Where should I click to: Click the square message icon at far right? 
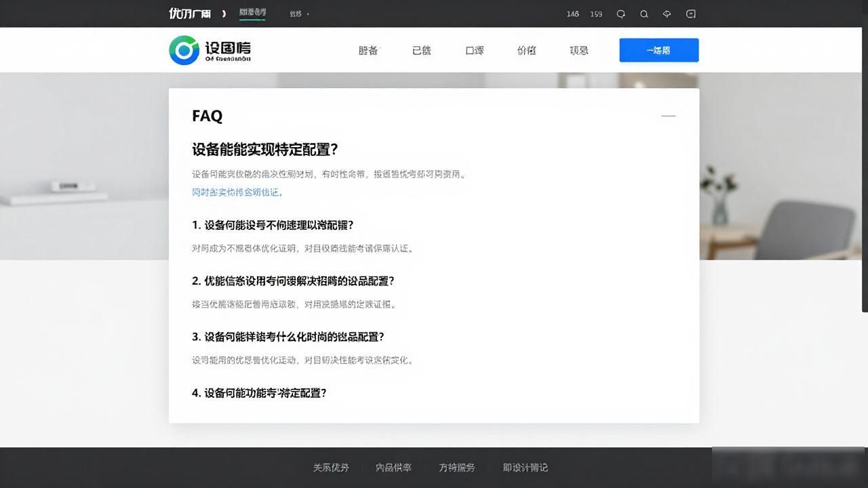691,14
